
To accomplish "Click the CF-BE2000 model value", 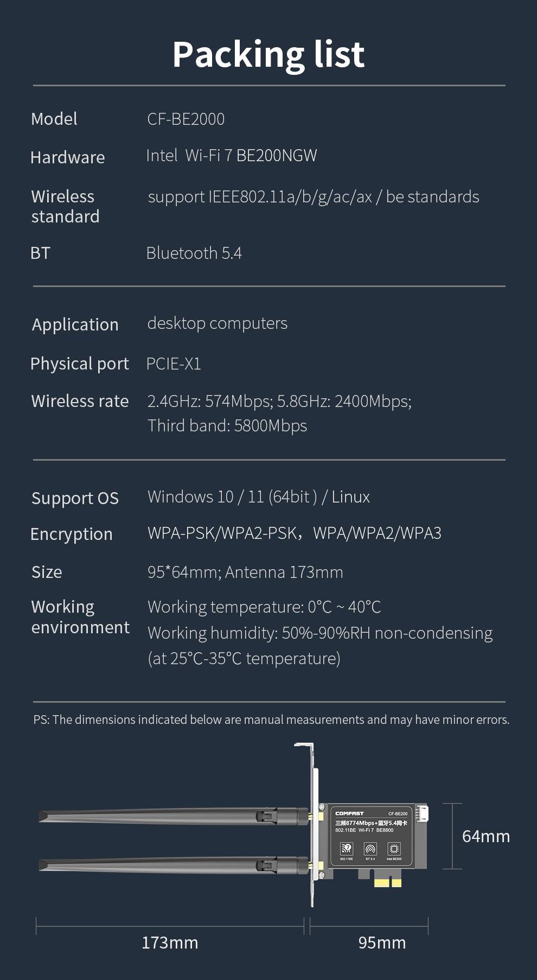I will pyautogui.click(x=186, y=119).
